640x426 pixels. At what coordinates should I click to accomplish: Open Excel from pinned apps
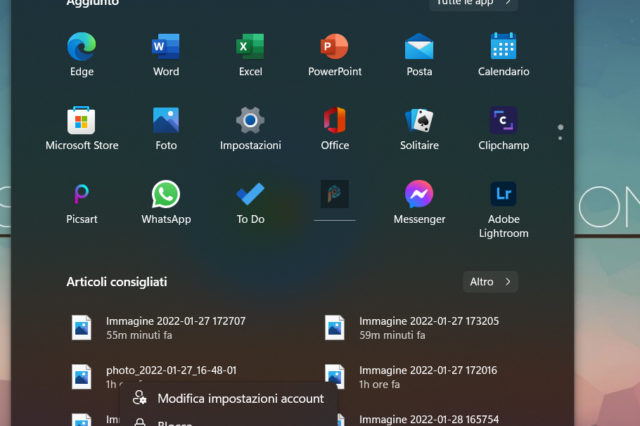[250, 54]
